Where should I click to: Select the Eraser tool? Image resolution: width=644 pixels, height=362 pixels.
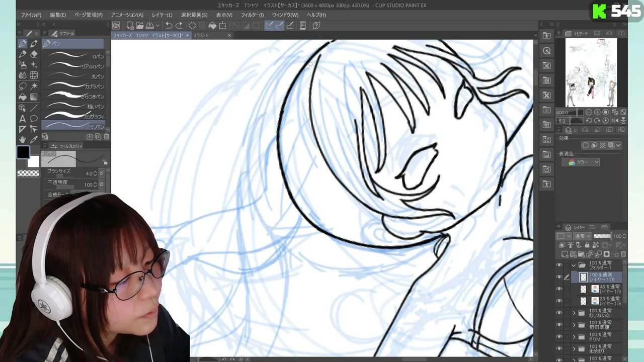coord(34,54)
